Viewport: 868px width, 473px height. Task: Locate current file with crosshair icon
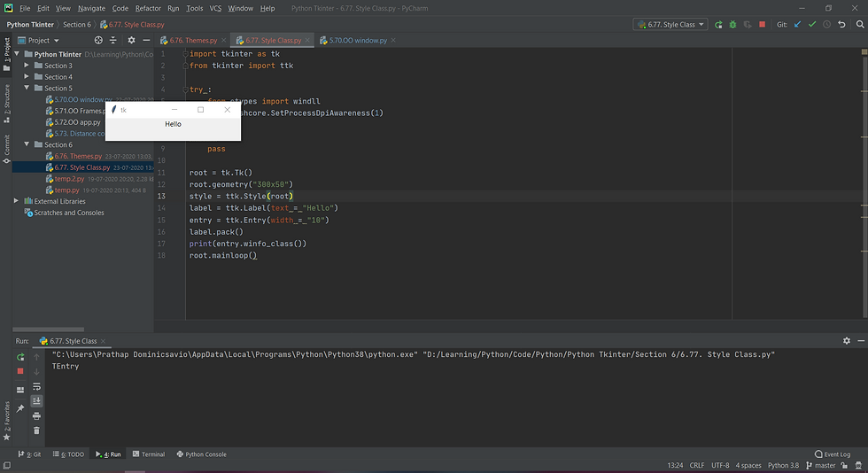[98, 40]
